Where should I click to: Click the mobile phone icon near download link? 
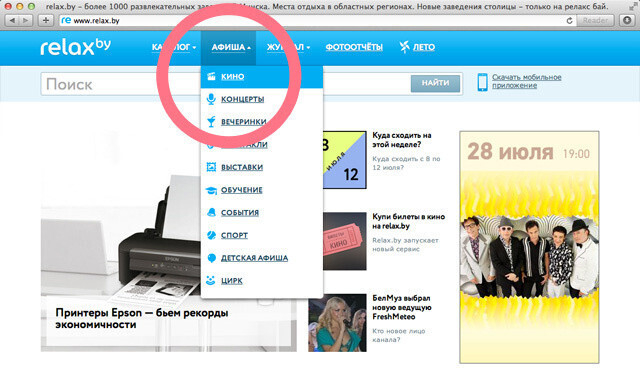tap(482, 82)
